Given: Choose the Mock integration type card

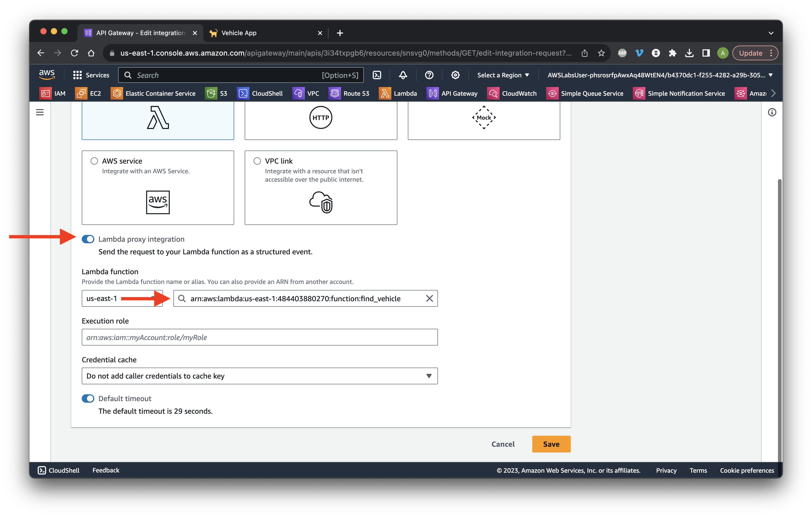Looking at the screenshot, I should (484, 121).
